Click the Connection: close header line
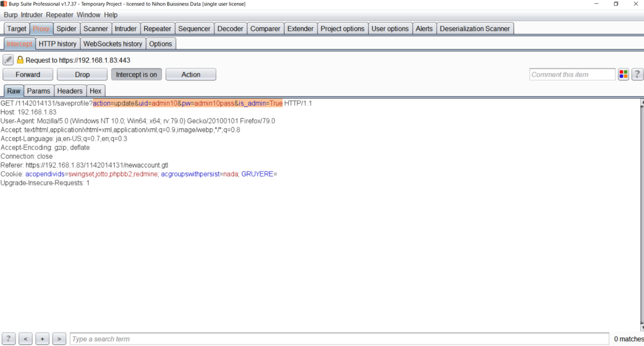The height and width of the screenshot is (346, 644). (27, 156)
